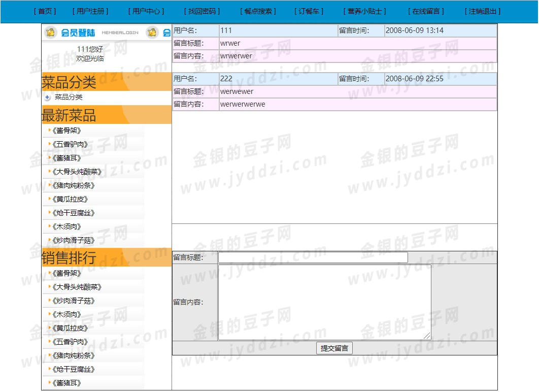Click the 提交留言 submit button

[x=334, y=348]
